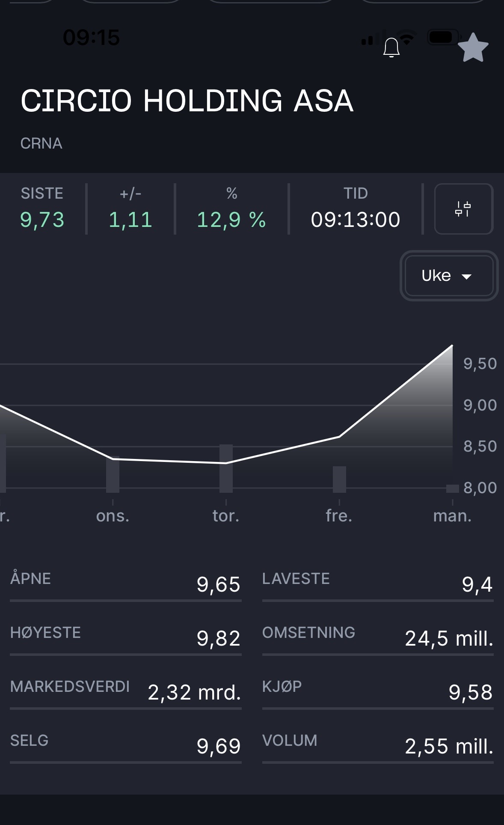Select the tor. point on the chart
The width and height of the screenshot is (504, 825).
point(226,463)
